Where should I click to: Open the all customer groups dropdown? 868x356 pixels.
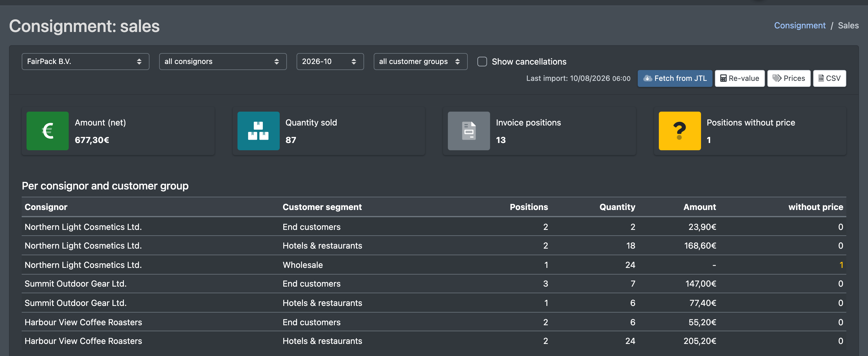pyautogui.click(x=420, y=62)
